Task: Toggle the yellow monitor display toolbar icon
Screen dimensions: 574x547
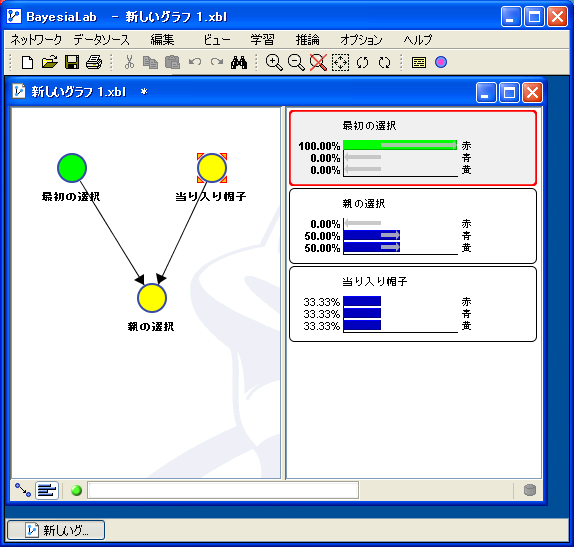Action: pos(418,62)
